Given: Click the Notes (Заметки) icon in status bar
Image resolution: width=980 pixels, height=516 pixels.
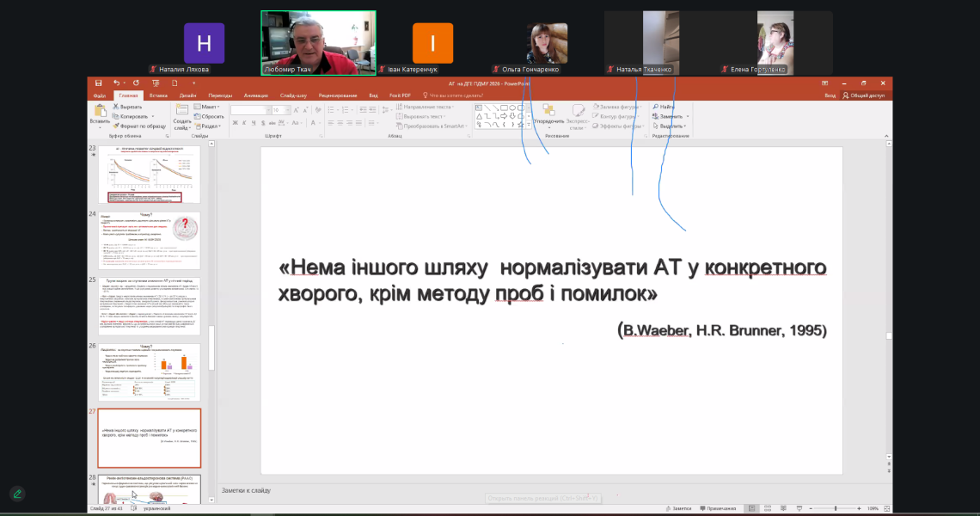Looking at the screenshot, I should [x=677, y=508].
